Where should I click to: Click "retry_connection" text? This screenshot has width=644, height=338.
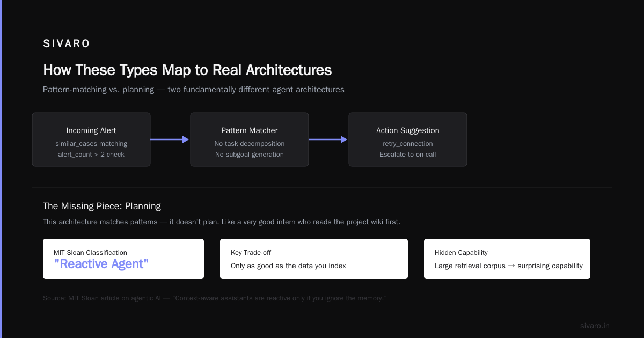click(x=408, y=144)
